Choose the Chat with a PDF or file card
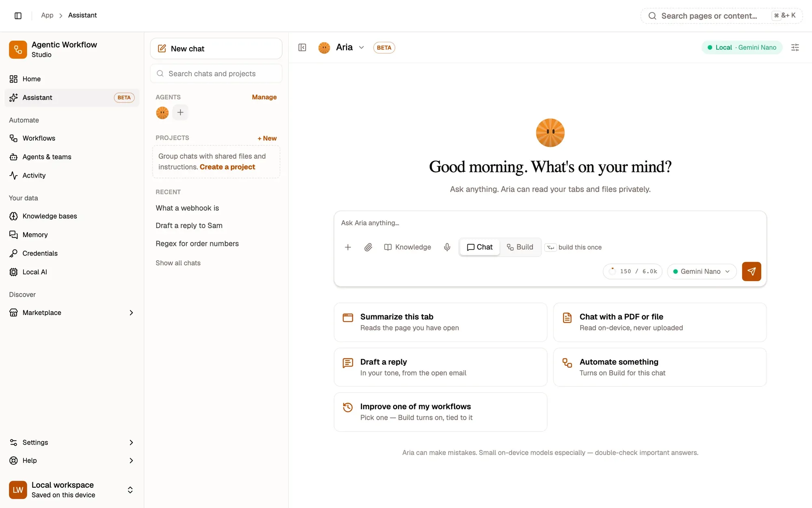The width and height of the screenshot is (812, 508). pos(660,322)
